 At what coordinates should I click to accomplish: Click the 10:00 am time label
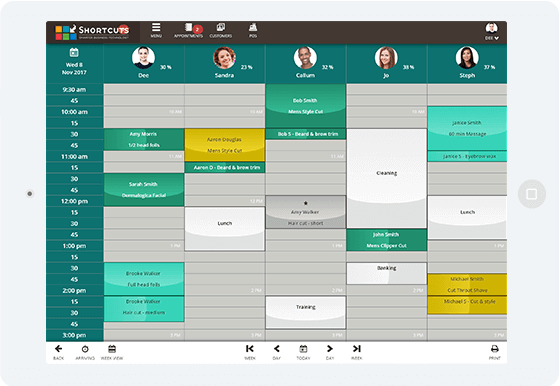[74, 112]
